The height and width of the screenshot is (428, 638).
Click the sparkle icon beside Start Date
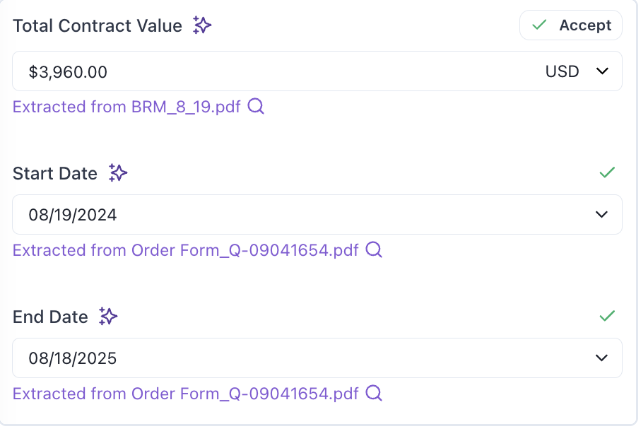coord(118,173)
